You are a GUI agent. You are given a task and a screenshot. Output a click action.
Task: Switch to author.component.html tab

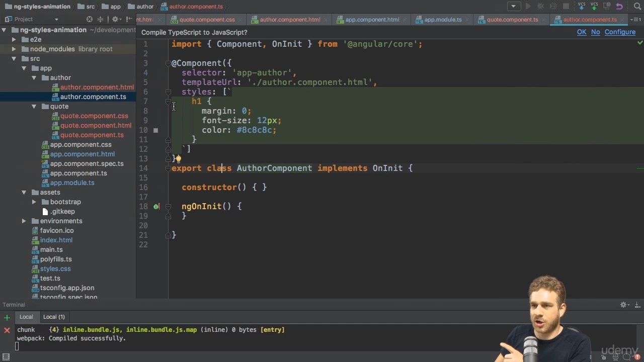290,20
